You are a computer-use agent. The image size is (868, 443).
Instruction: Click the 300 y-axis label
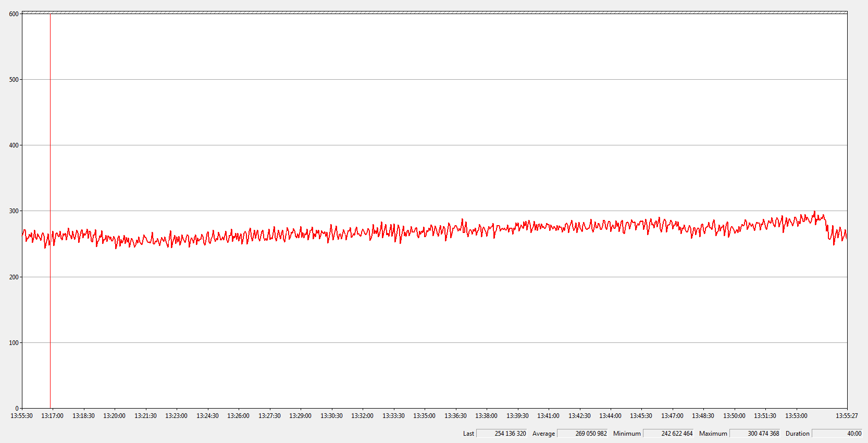(x=14, y=211)
